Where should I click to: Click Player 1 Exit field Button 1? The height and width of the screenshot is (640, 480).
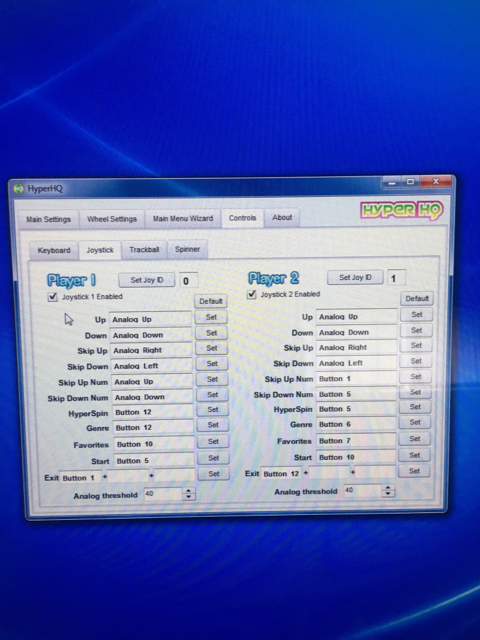pyautogui.click(x=80, y=478)
